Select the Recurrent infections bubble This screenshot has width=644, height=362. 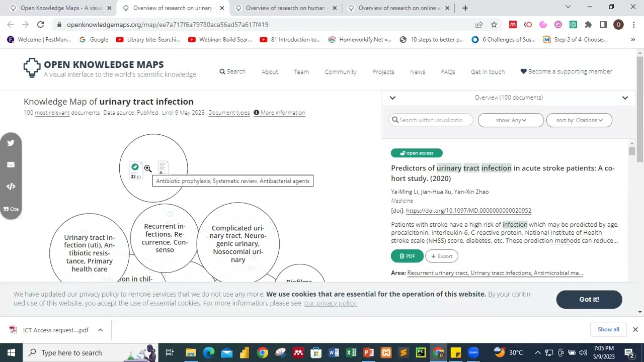click(x=165, y=238)
